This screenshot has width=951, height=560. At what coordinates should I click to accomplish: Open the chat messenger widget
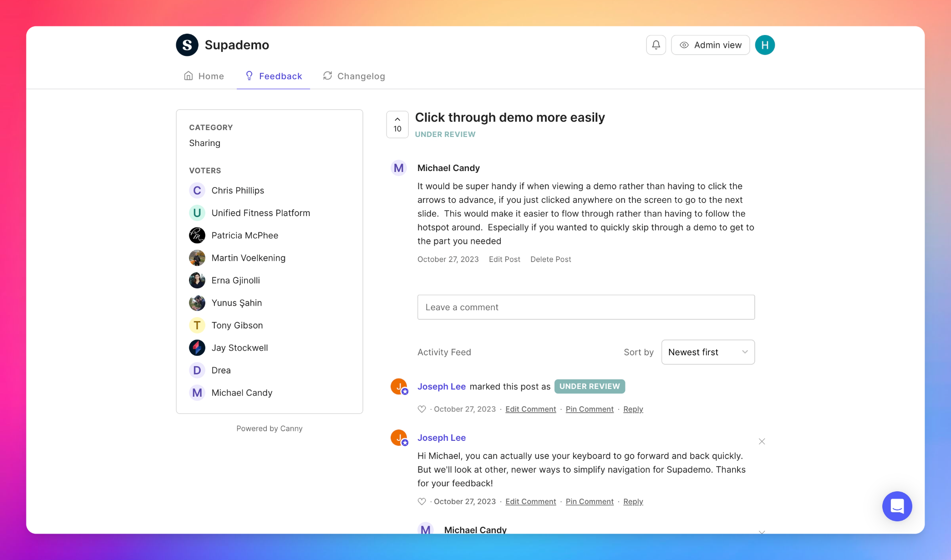click(x=897, y=506)
